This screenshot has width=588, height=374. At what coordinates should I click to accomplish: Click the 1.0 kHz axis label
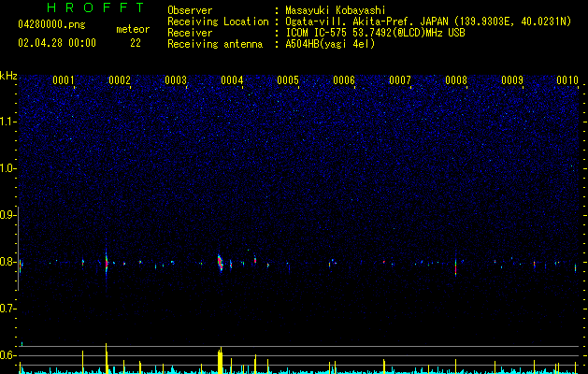point(8,168)
